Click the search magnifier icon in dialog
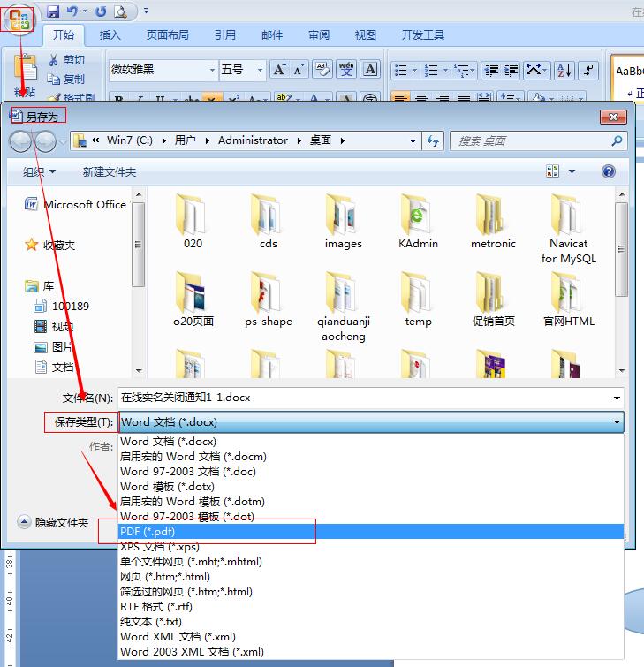Image resolution: width=644 pixels, height=667 pixels. click(617, 140)
